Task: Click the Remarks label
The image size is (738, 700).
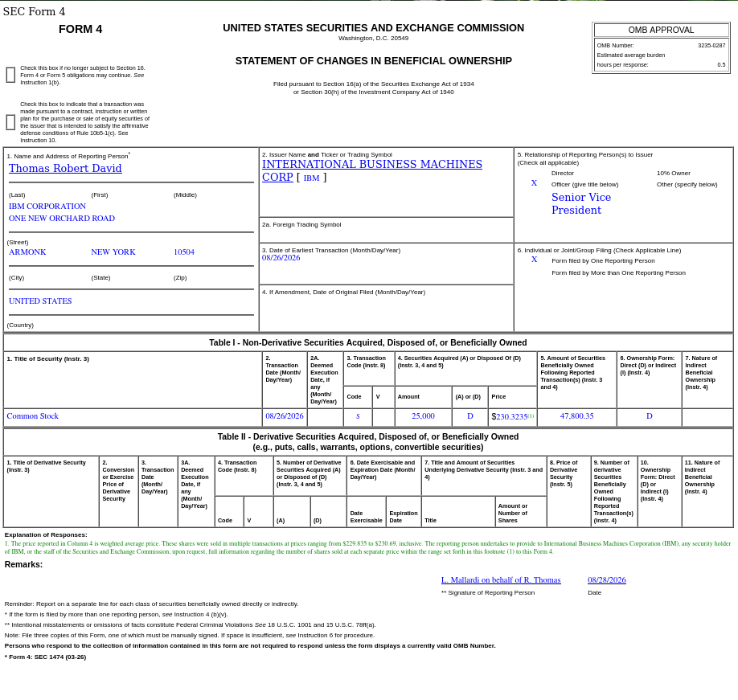Action: click(x=23, y=564)
